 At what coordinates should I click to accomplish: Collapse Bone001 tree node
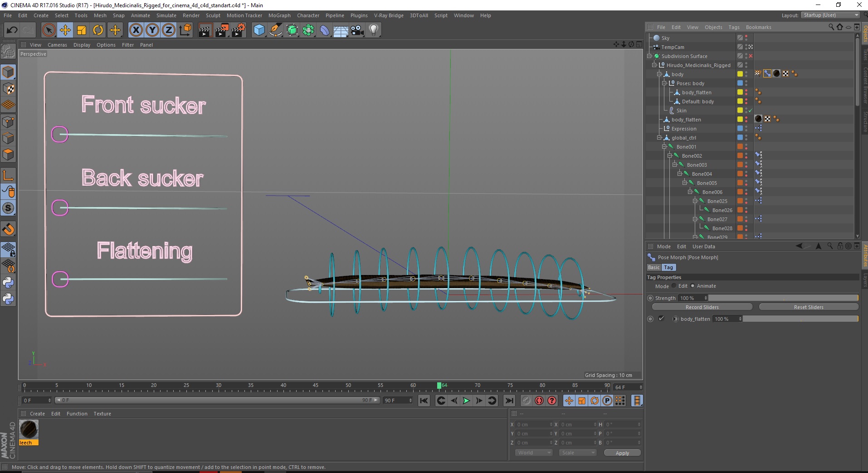(x=664, y=147)
